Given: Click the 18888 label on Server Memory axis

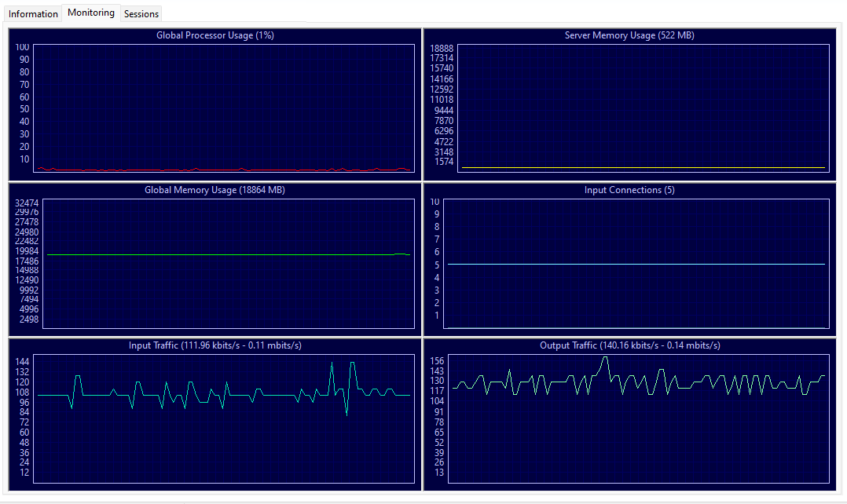Looking at the screenshot, I should pos(441,48).
